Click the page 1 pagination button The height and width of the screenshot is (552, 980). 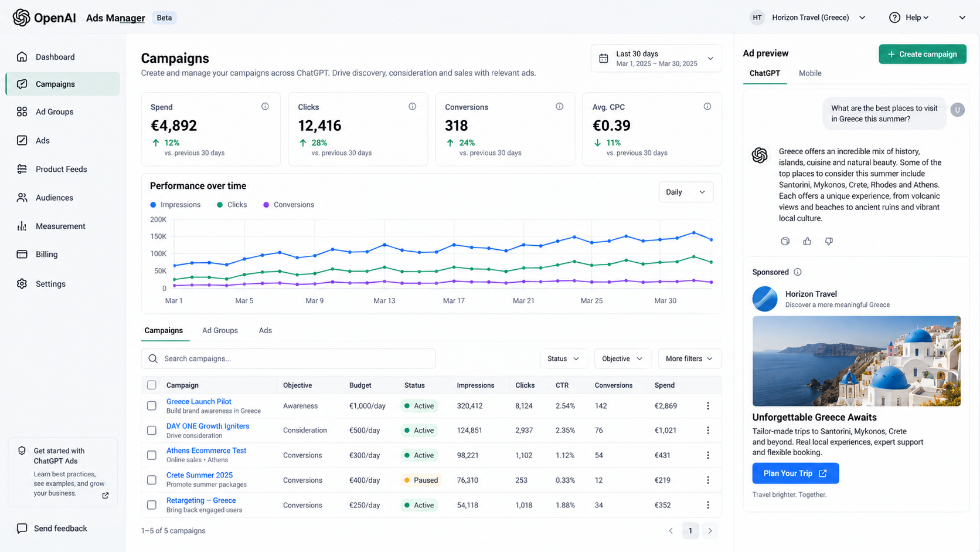tap(690, 531)
